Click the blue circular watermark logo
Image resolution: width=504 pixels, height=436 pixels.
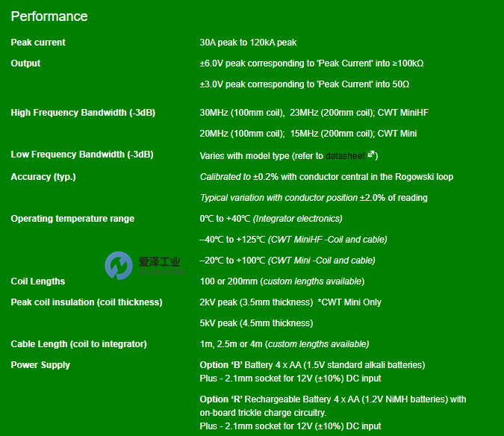[x=119, y=266]
